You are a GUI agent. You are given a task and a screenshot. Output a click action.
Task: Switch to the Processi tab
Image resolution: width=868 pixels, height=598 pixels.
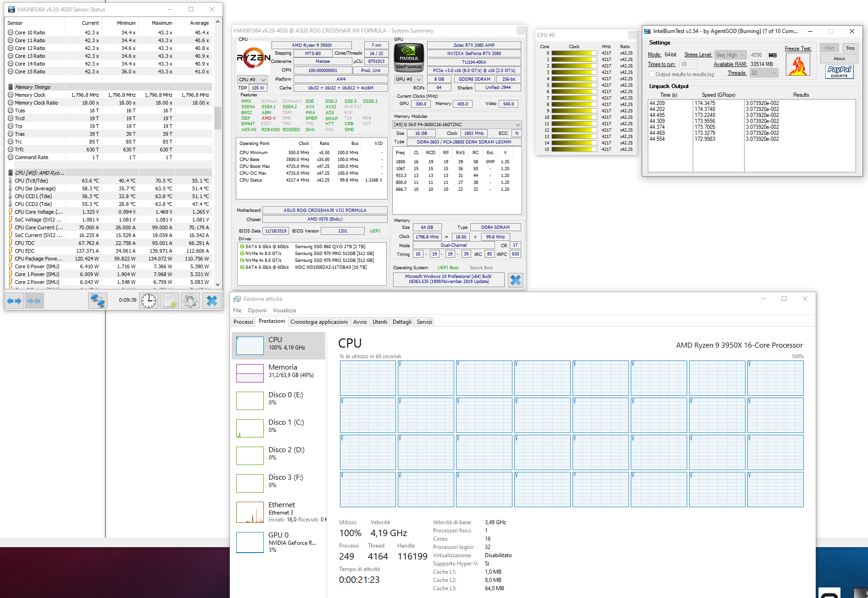point(243,322)
